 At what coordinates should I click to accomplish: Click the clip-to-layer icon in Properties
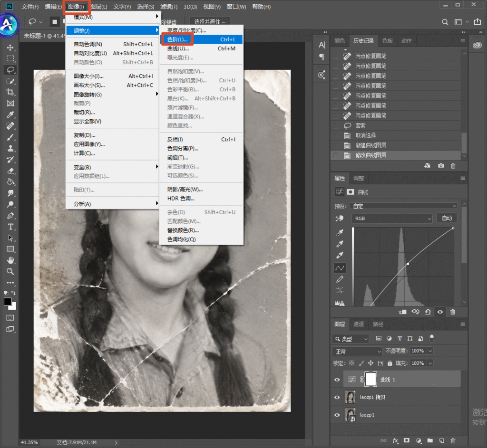402,312
